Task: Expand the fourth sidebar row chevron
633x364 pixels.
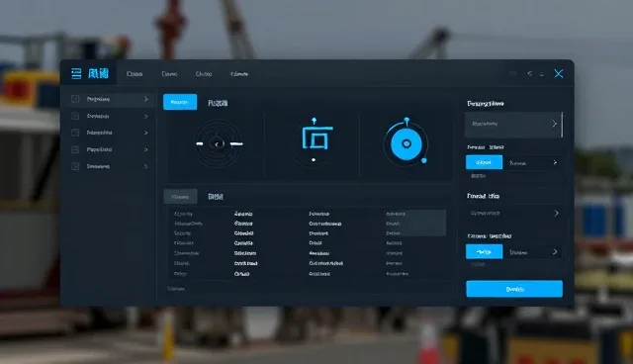Action: pos(145,149)
